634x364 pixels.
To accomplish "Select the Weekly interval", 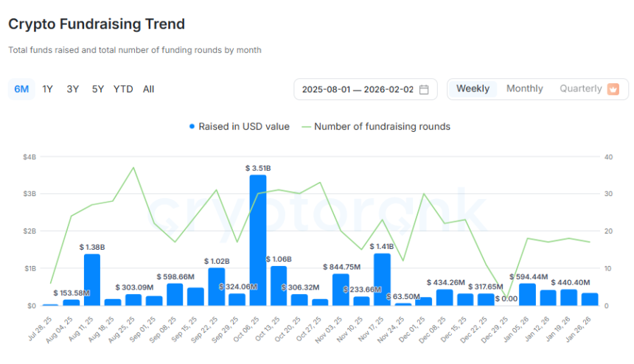I will pos(473,89).
